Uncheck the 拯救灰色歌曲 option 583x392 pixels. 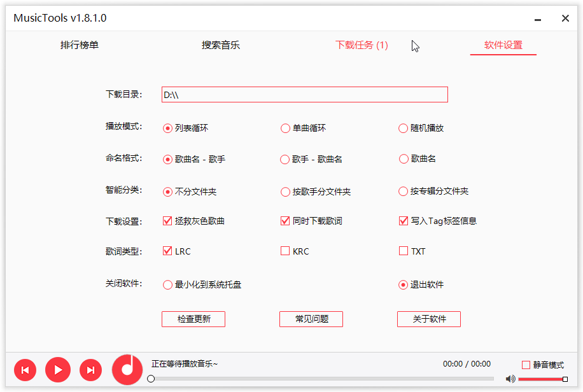168,221
